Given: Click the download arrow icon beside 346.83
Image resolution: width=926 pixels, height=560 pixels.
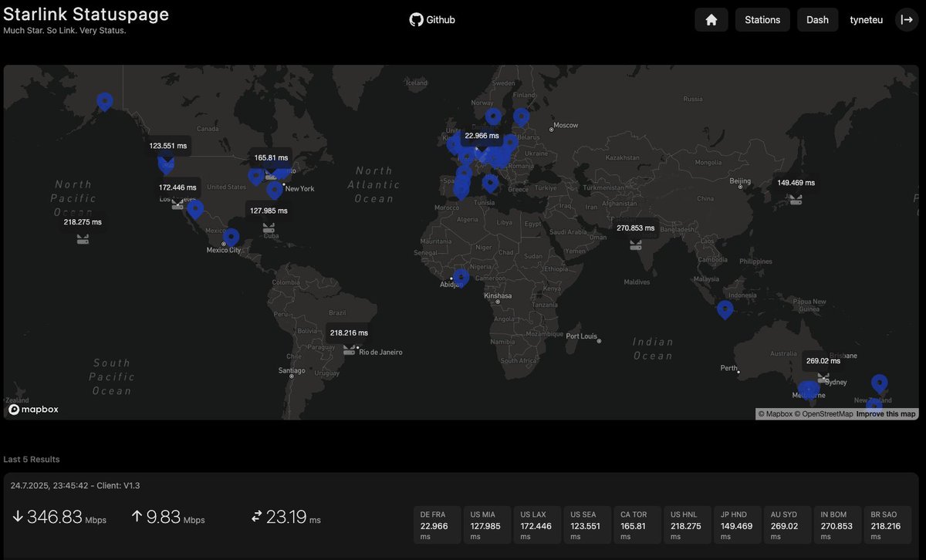Looking at the screenshot, I should pyautogui.click(x=17, y=517).
